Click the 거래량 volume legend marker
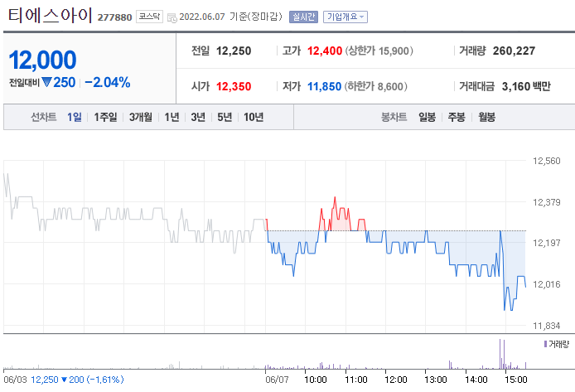The width and height of the screenshot is (575, 392). pyautogui.click(x=546, y=344)
